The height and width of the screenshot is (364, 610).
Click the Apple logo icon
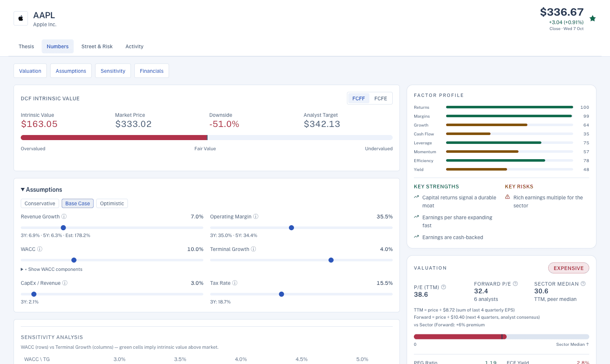pos(21,19)
